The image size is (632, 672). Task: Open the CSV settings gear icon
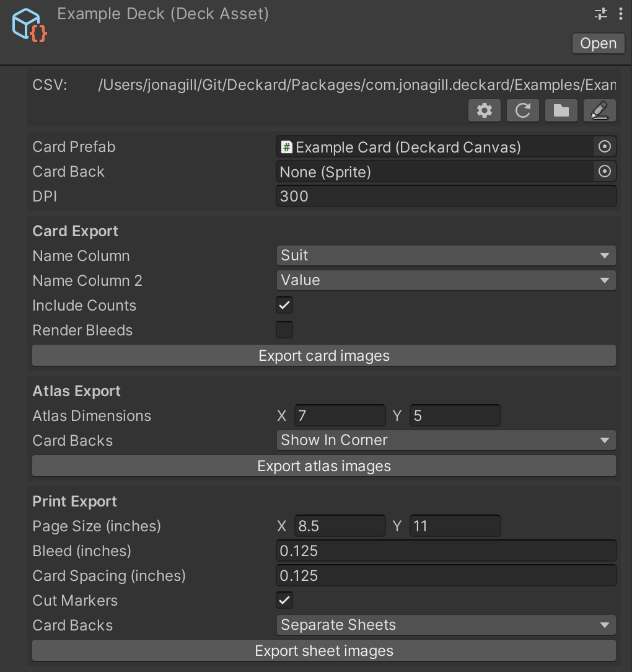click(484, 110)
